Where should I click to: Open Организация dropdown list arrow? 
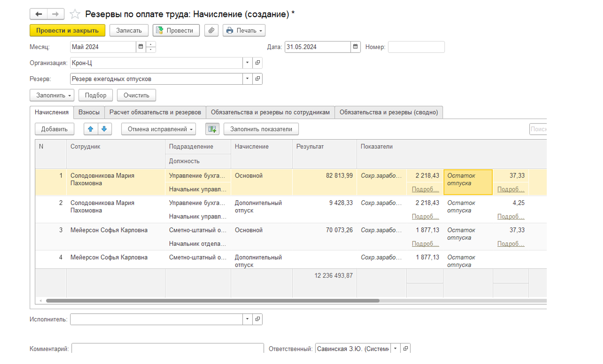coord(248,63)
